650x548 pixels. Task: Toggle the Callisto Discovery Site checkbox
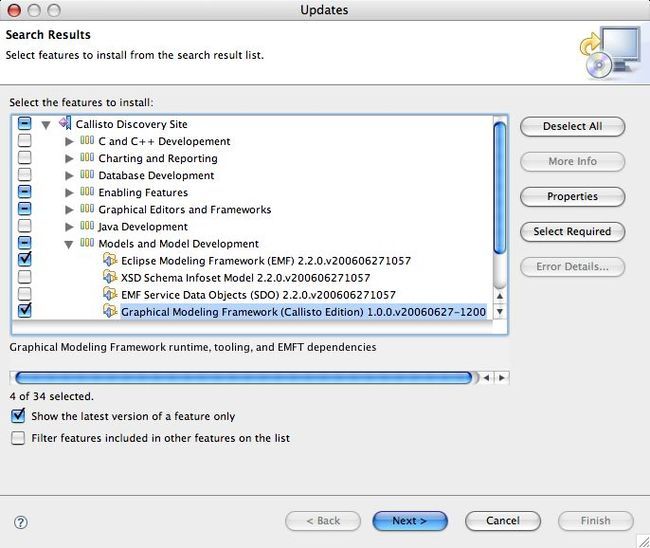(x=24, y=123)
